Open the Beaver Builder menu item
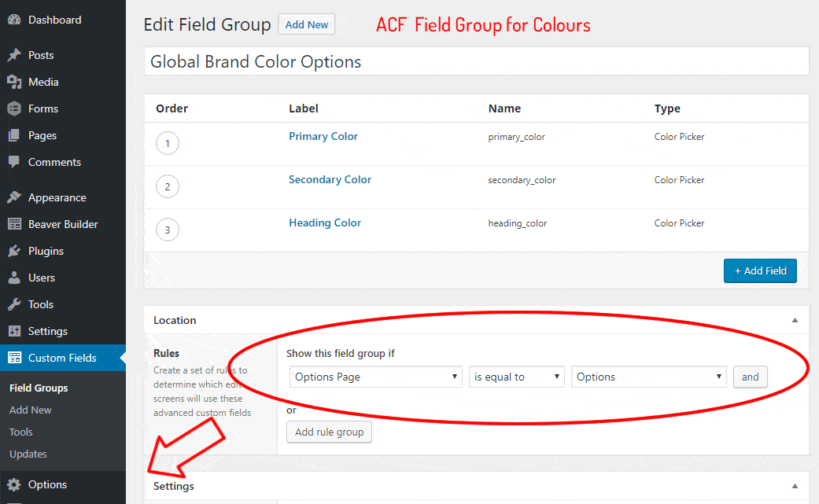This screenshot has height=504, width=819. 63,224
